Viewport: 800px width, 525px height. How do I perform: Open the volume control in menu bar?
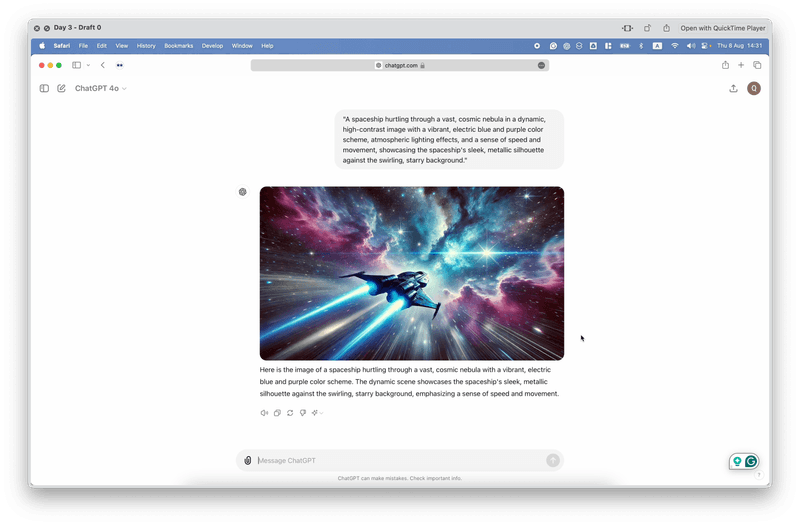point(691,46)
